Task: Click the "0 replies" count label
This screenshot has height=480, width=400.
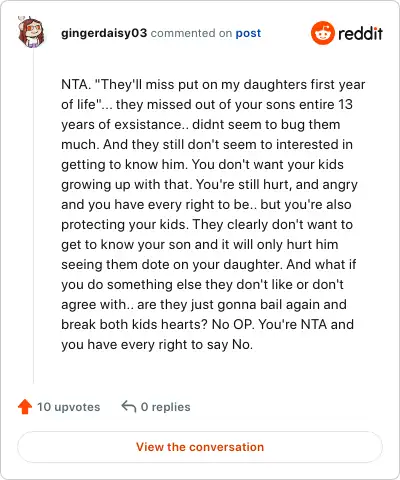Action: (x=166, y=407)
